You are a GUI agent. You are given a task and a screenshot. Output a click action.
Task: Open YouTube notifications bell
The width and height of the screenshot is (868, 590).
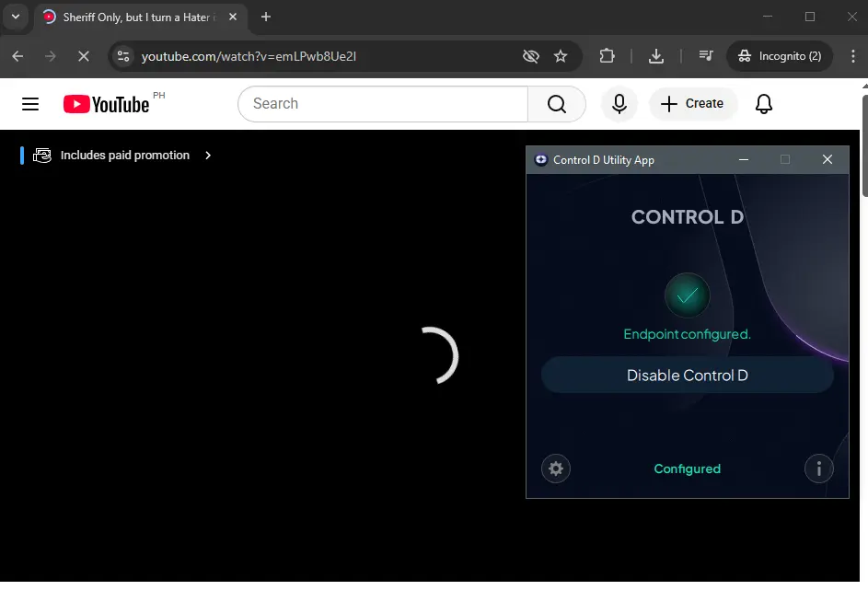click(763, 104)
